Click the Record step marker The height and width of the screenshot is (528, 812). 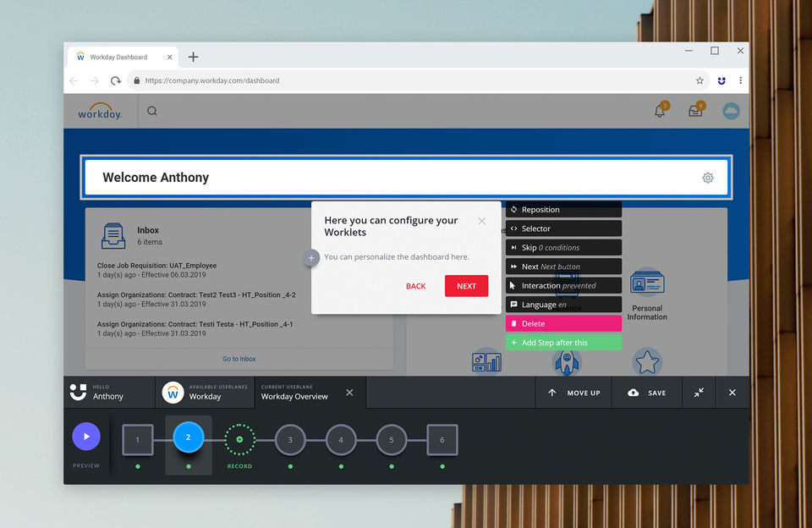click(x=239, y=439)
